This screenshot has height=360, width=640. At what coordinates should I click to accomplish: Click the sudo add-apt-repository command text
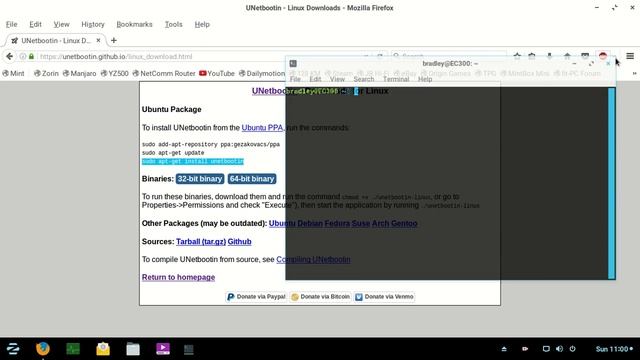[211, 144]
